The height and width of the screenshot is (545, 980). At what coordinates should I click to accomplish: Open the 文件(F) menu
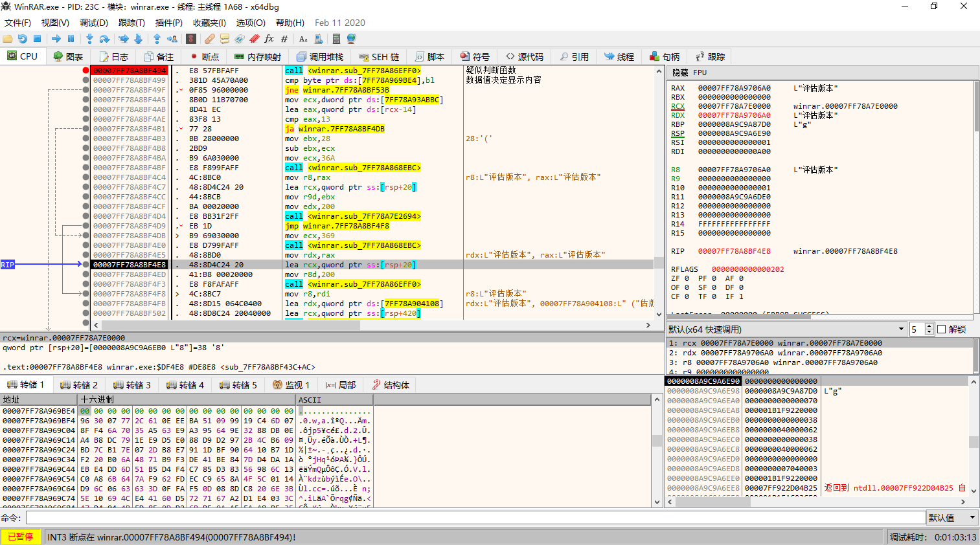[17, 23]
